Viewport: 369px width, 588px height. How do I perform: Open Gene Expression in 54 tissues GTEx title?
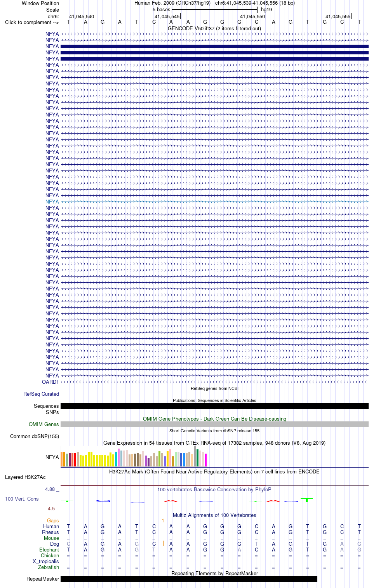tap(214, 443)
